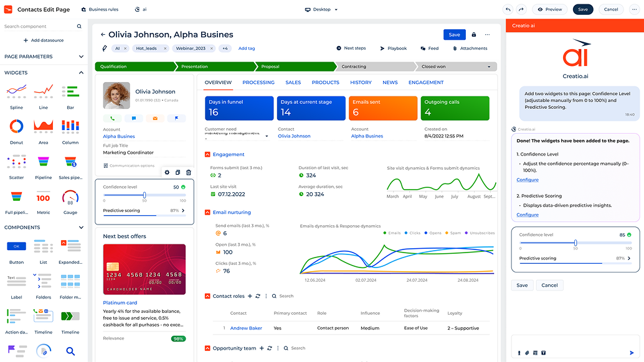The height and width of the screenshot is (362, 644).
Task: Delete the selected widget with the trash icon
Action: coord(189,172)
